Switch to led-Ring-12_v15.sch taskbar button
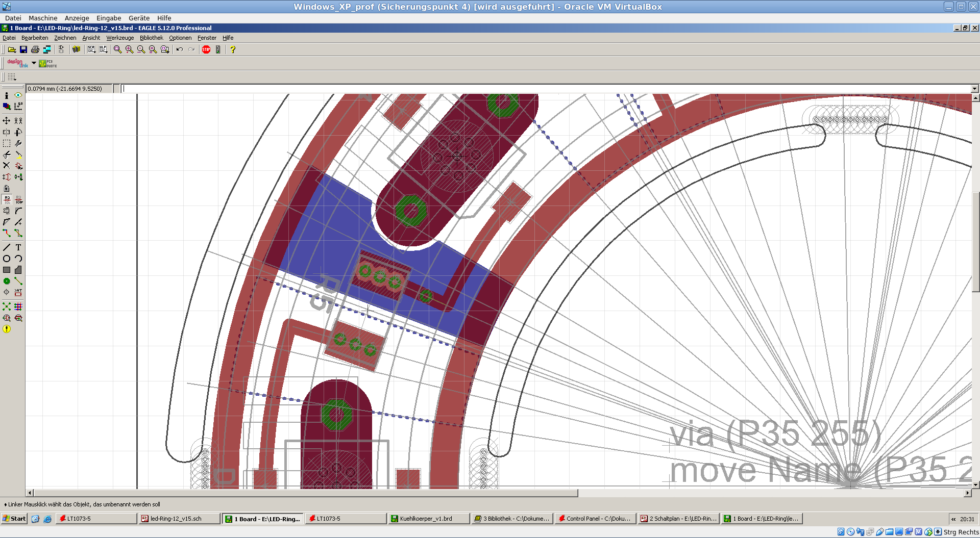 click(180, 519)
